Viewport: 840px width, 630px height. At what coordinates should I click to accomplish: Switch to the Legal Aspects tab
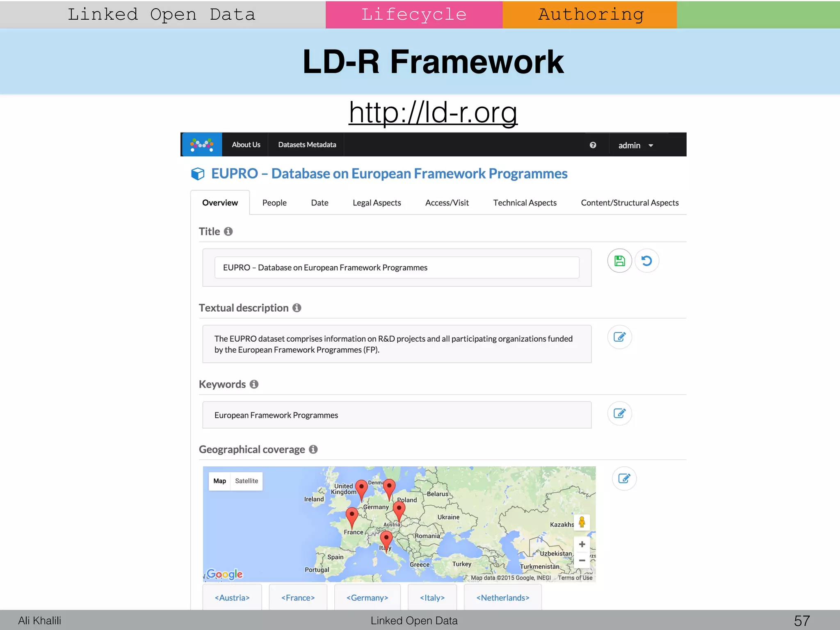pyautogui.click(x=377, y=203)
